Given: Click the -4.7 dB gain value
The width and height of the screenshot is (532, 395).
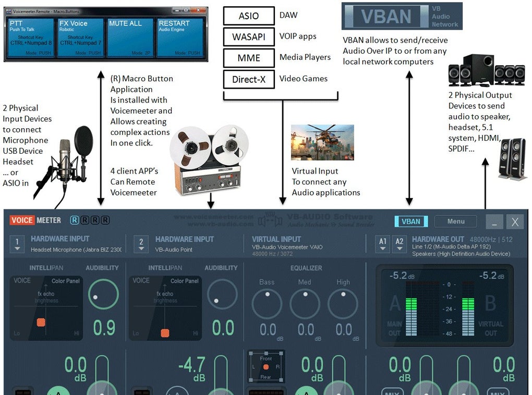Looking at the screenshot, I should [192, 365].
